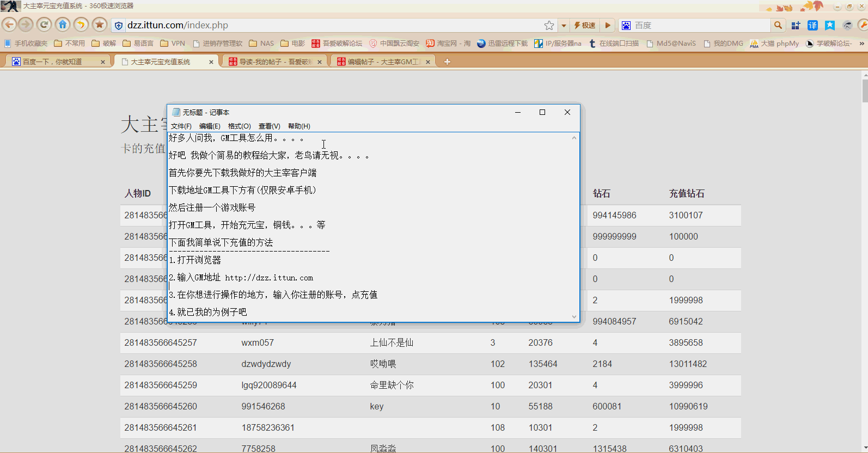
Task: Toggle the 极速 rendering mode switch
Action: [x=585, y=26]
